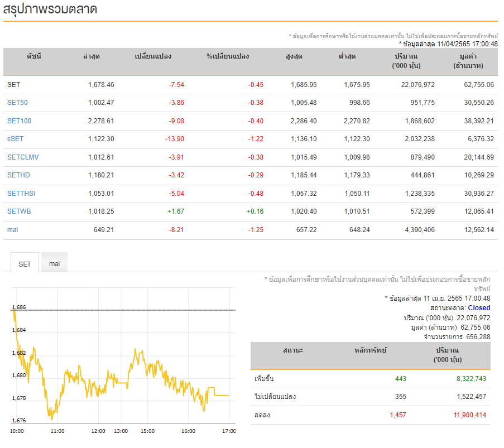The height and width of the screenshot is (448, 504).
Task: Click the 1,686 previous close chart label
Action: [x=19, y=307]
